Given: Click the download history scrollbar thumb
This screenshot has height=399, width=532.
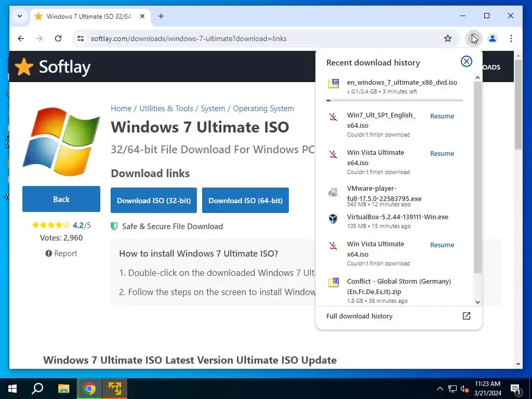Looking at the screenshot, I should pyautogui.click(x=478, y=177).
